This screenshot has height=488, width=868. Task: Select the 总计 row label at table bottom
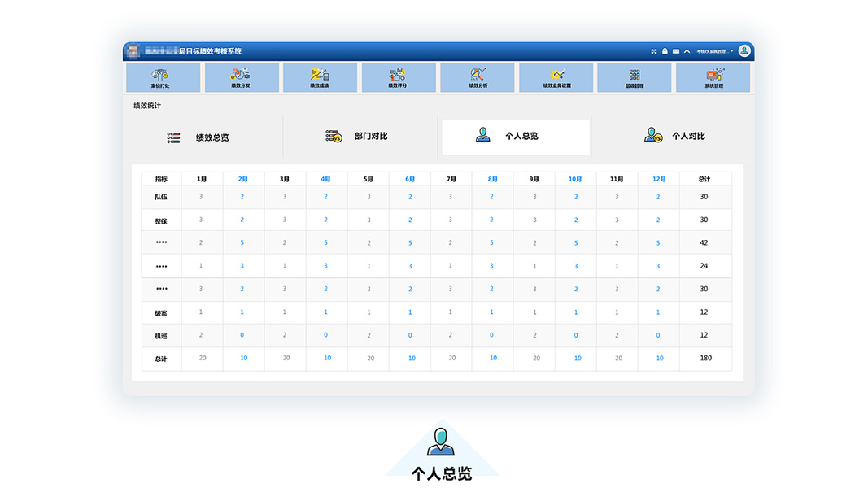tap(161, 359)
